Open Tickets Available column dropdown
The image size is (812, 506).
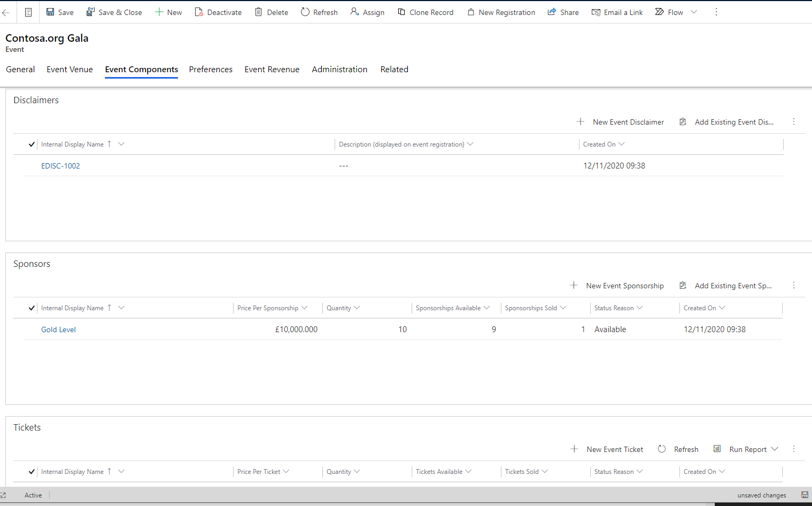tap(468, 471)
